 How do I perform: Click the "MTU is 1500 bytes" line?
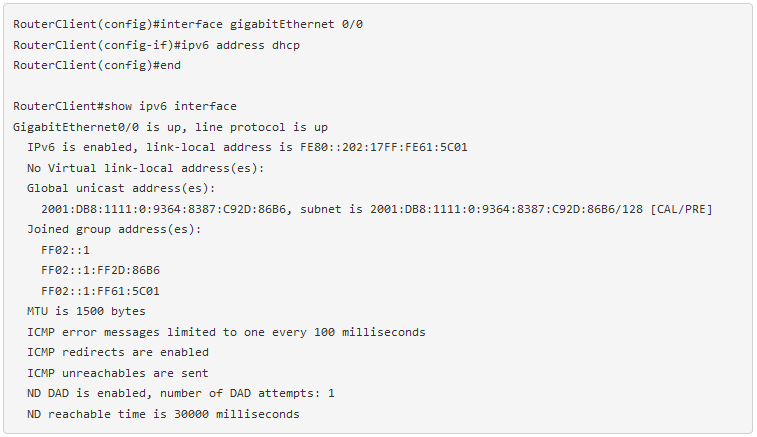pos(86,311)
